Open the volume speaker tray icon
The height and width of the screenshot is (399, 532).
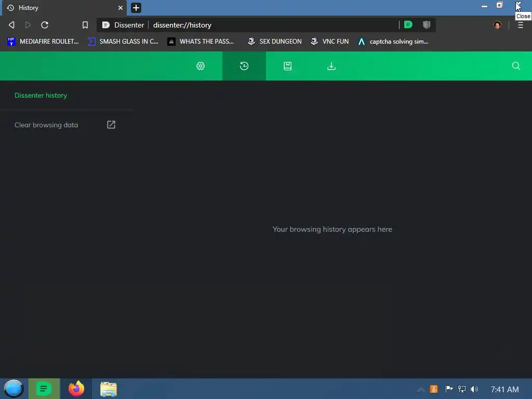474,389
